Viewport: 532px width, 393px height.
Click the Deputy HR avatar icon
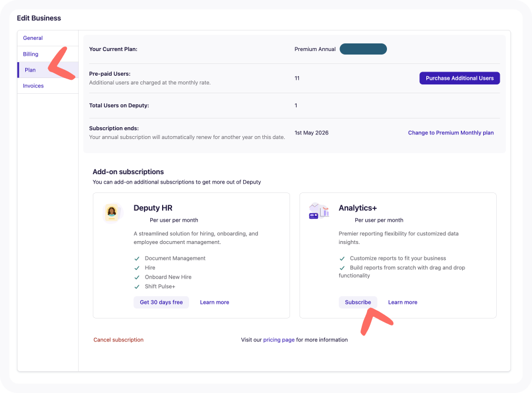(x=112, y=213)
